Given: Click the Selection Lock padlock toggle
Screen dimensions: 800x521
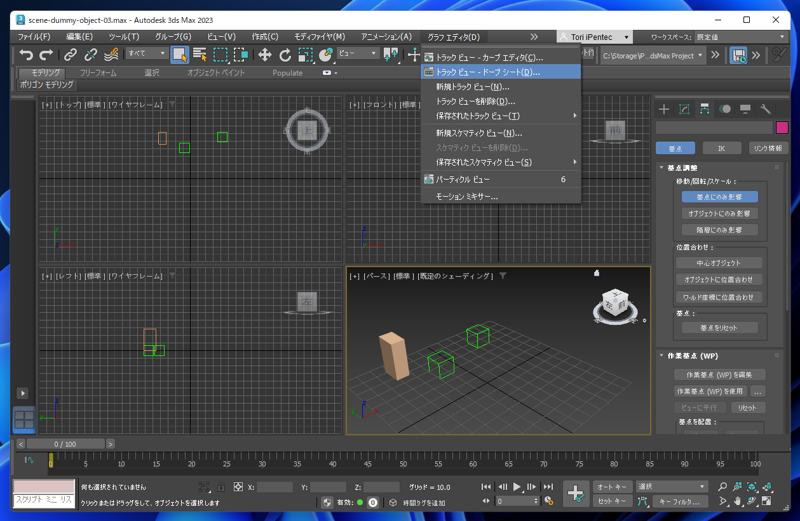Looking at the screenshot, I should [221, 487].
